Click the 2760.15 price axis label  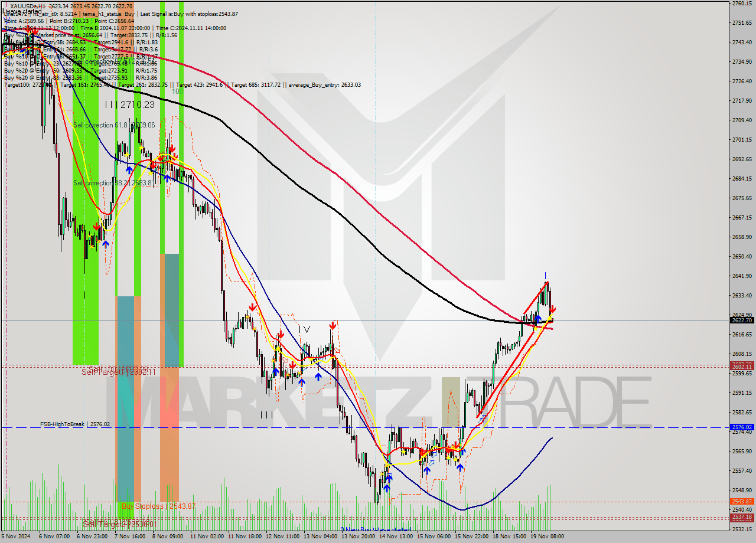pos(742,3)
